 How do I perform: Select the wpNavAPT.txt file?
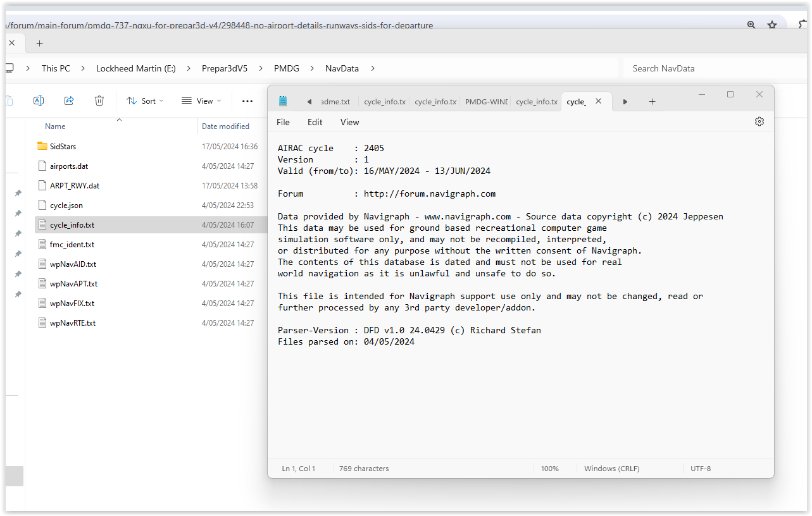point(73,283)
